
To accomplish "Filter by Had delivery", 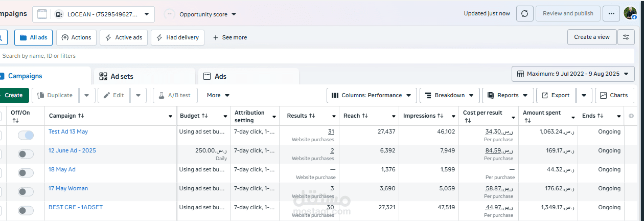I will (178, 37).
